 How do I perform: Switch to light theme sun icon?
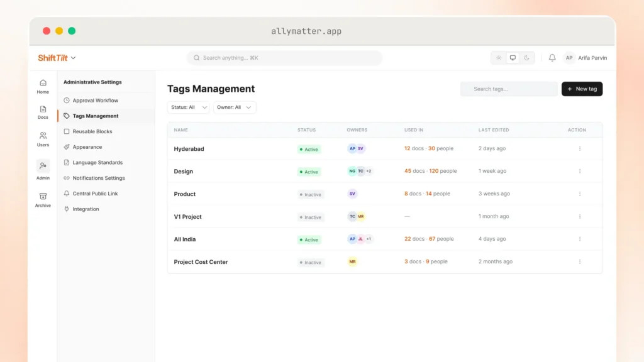pyautogui.click(x=499, y=58)
